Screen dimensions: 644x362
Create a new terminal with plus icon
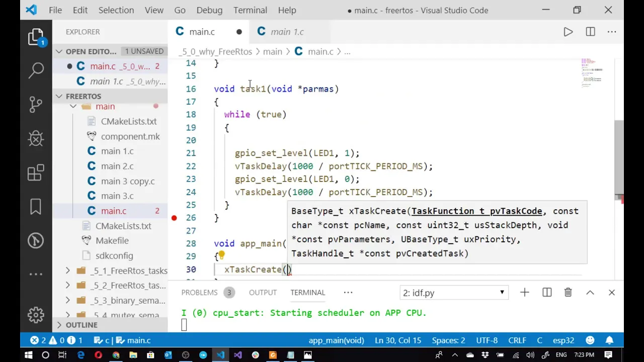click(x=525, y=293)
